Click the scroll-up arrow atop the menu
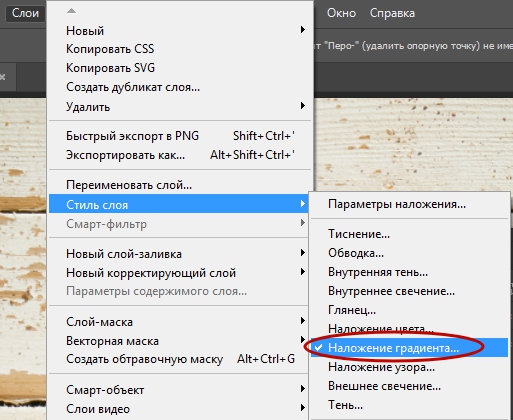Image resolution: width=513 pixels, height=420 pixels. tap(71, 11)
